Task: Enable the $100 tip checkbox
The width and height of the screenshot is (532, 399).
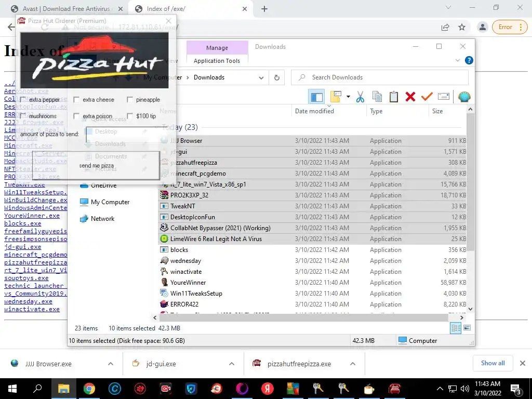Action: point(129,116)
